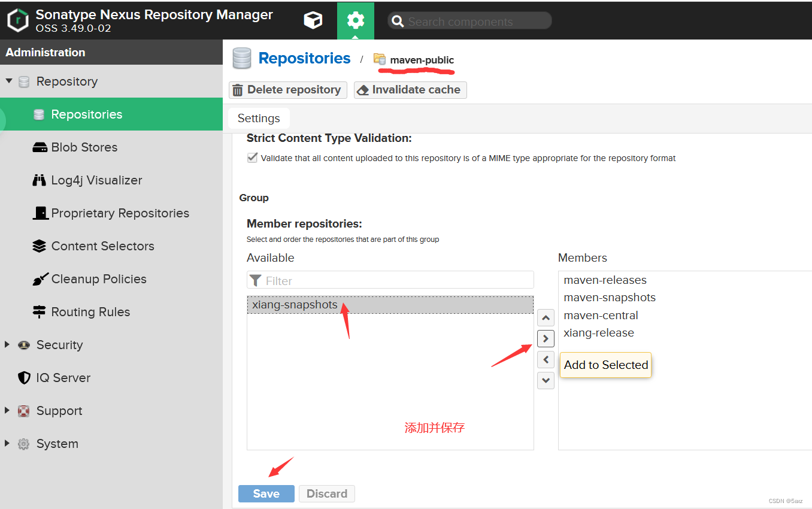Click the Blob Stores drive icon

tap(40, 147)
